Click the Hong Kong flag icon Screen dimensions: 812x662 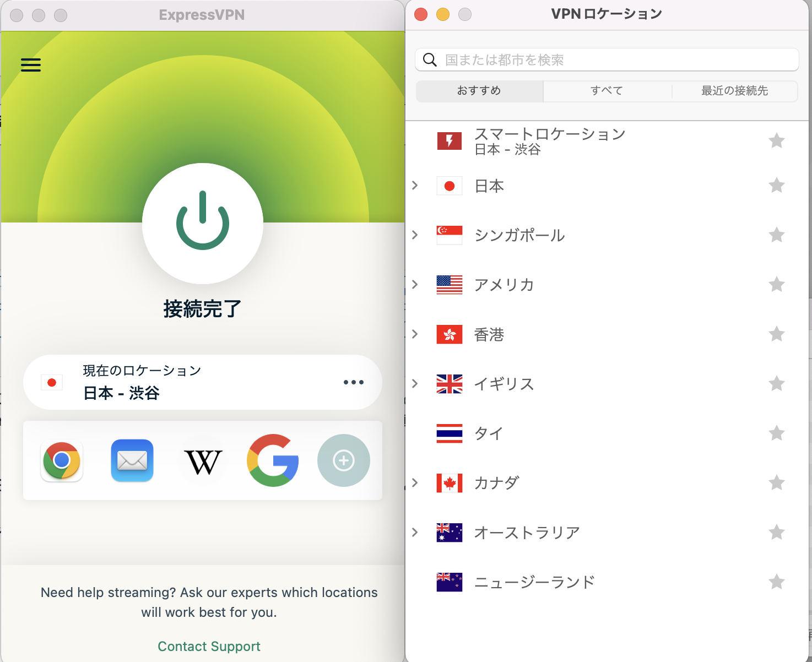pyautogui.click(x=450, y=334)
